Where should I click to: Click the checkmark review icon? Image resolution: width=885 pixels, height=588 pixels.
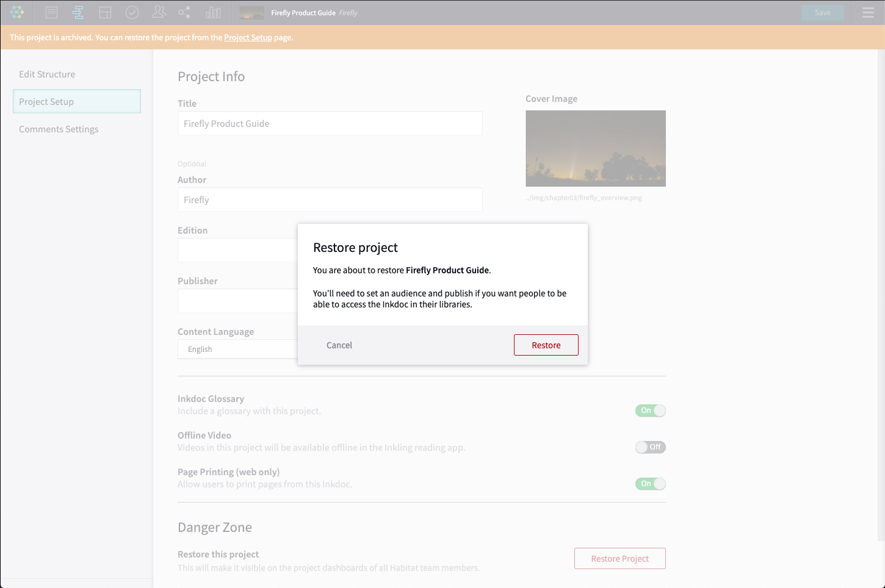[x=132, y=12]
